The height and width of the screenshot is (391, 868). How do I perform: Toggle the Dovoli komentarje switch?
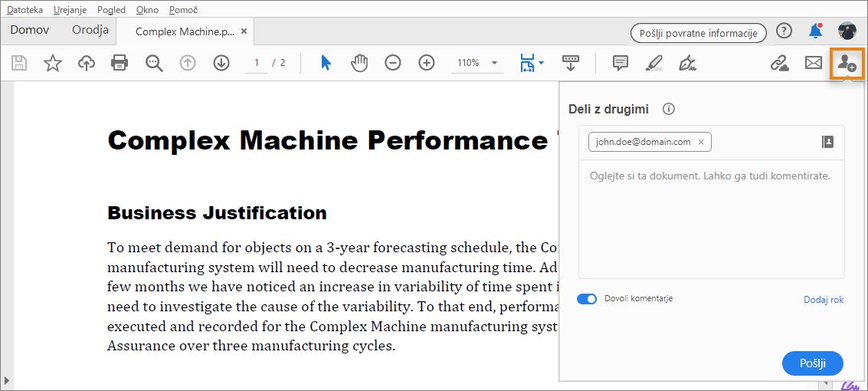click(587, 299)
